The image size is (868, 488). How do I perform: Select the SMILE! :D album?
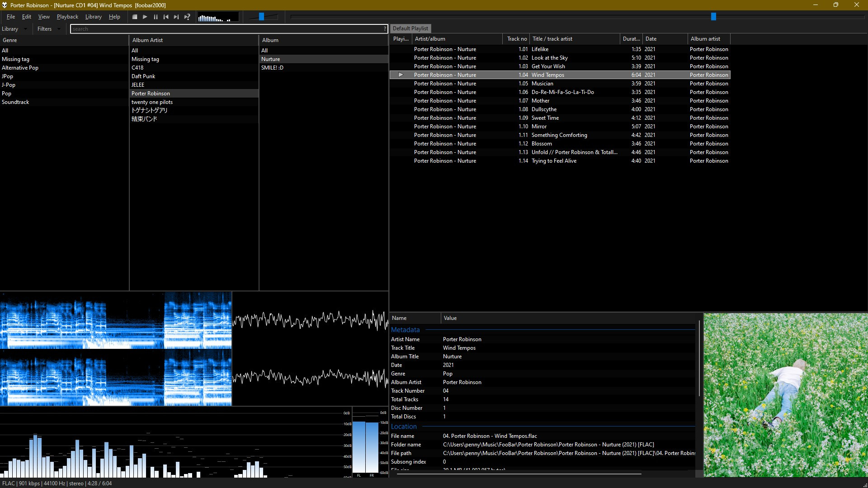tap(324, 68)
